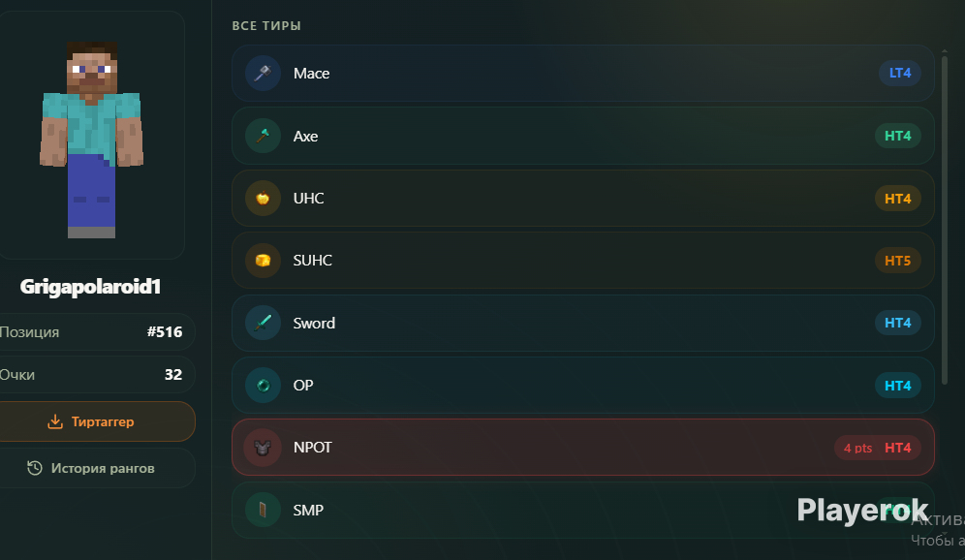Select the UHC golden apple icon
Image resolution: width=965 pixels, height=560 pixels.
(x=263, y=199)
